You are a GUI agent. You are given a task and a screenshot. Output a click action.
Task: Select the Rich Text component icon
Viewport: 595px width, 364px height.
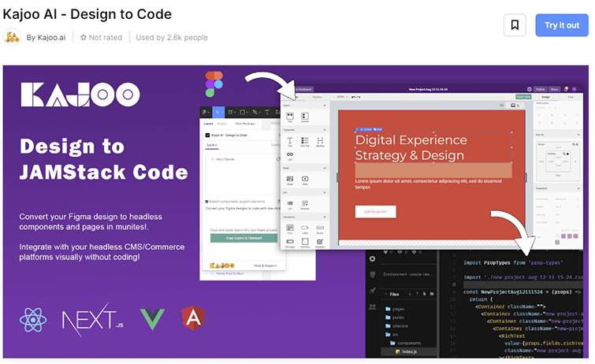[305, 142]
